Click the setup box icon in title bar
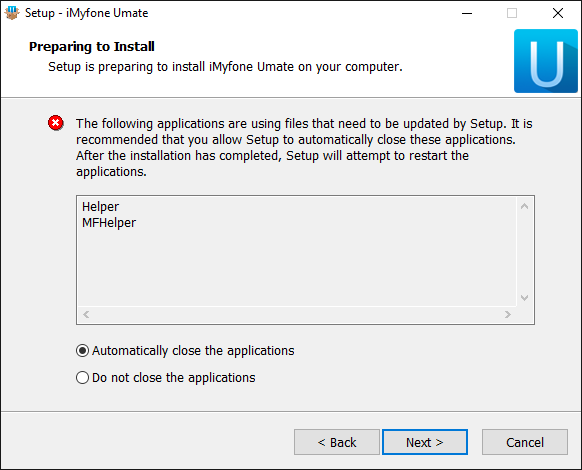 (12, 13)
